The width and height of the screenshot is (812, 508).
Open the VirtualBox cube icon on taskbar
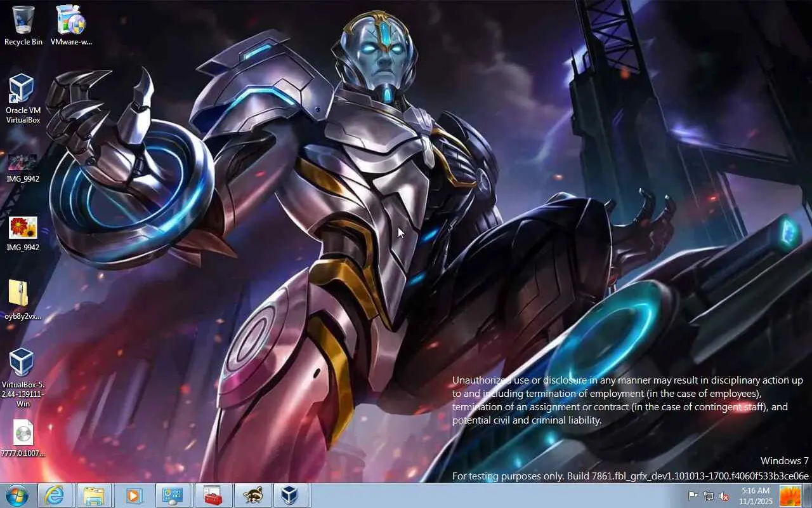click(x=291, y=495)
